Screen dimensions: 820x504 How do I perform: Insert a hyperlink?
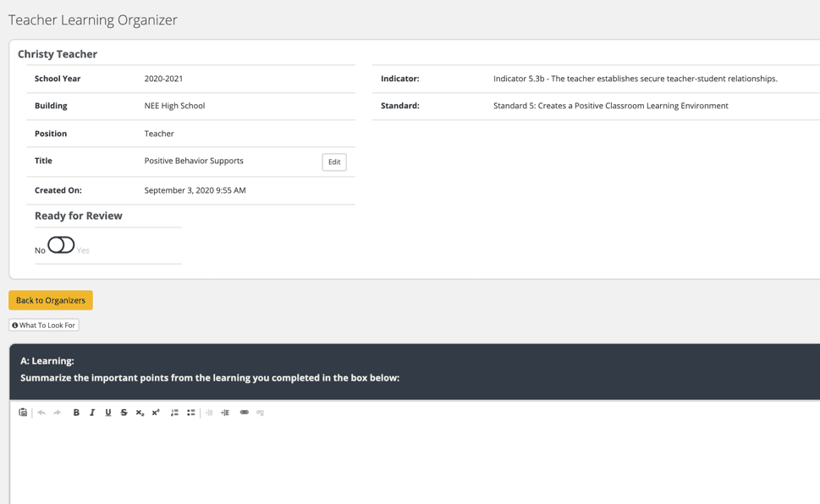point(245,413)
